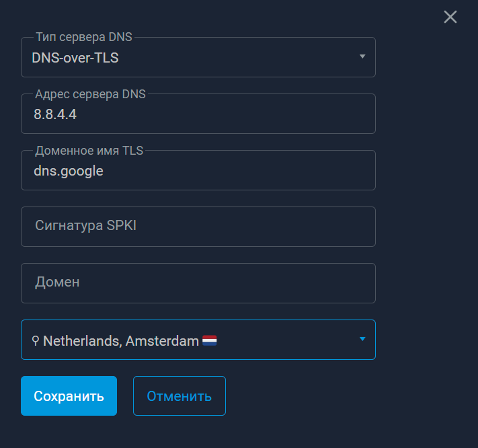Click the blue arrow of location selector
The width and height of the screenshot is (478, 448).
pos(362,339)
